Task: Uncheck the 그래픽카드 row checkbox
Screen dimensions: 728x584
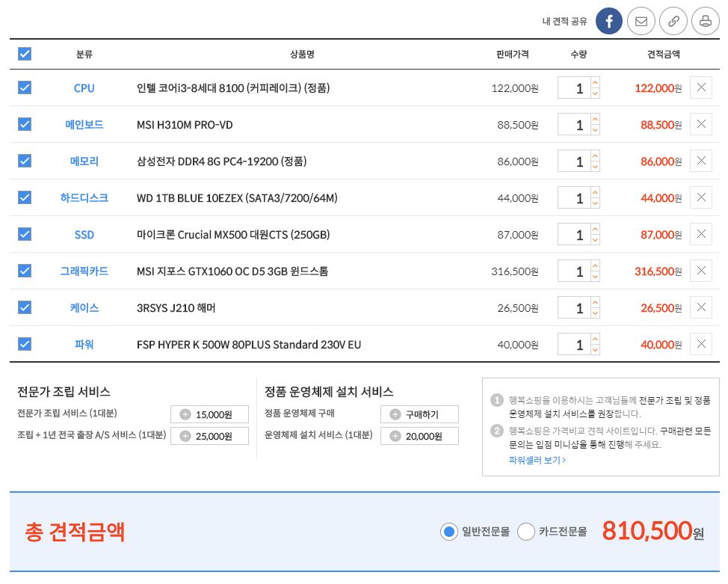Action: [x=25, y=271]
